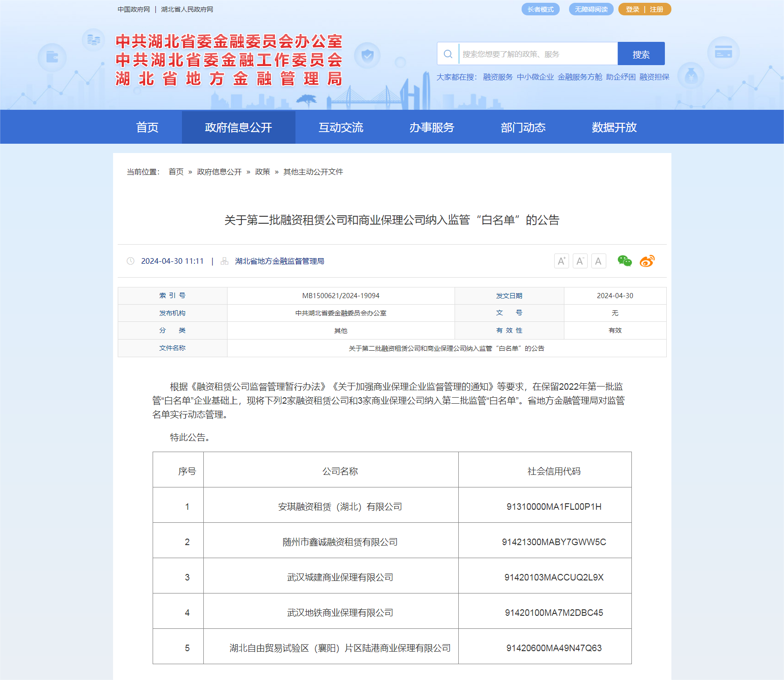Go to 互动交流 navigation tab
The image size is (784, 680).
click(341, 127)
